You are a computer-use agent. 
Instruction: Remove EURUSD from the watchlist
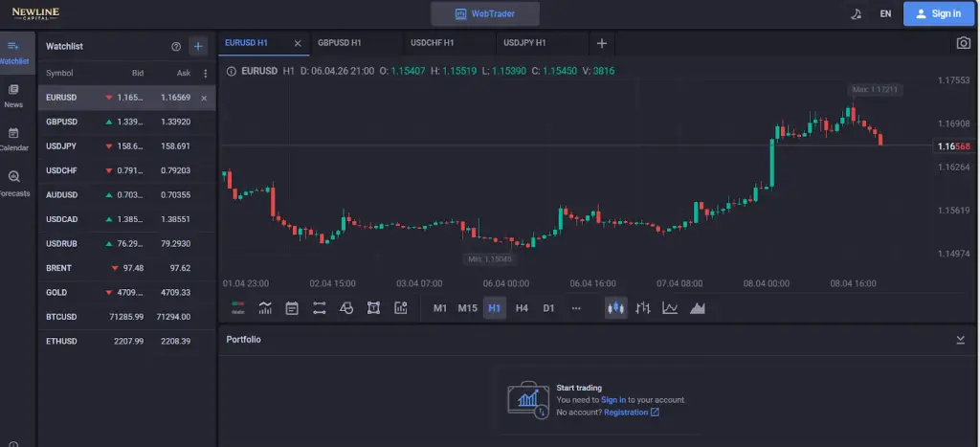click(x=204, y=99)
